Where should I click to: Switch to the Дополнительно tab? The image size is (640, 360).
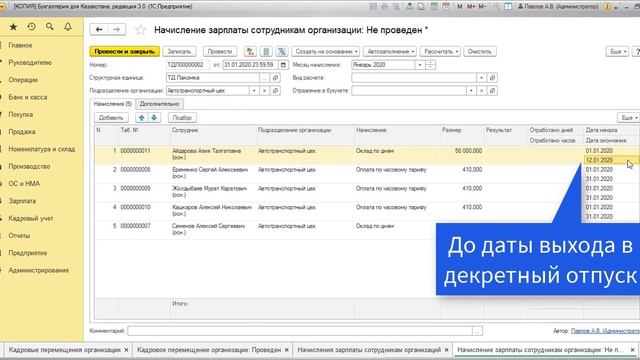159,104
